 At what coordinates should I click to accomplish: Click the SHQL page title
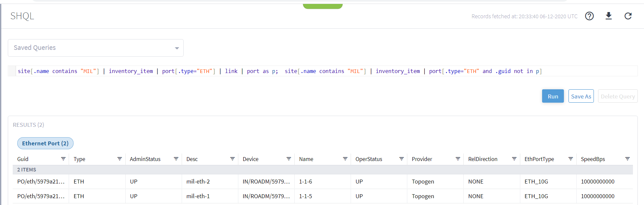(22, 16)
